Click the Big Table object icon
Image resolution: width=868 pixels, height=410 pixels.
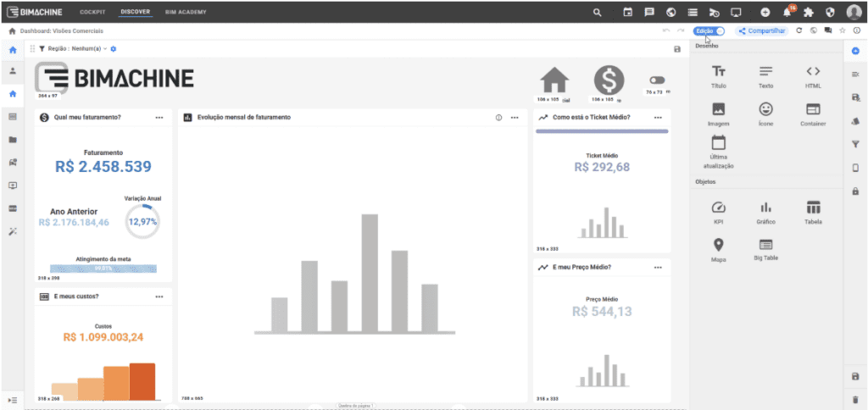tap(765, 247)
